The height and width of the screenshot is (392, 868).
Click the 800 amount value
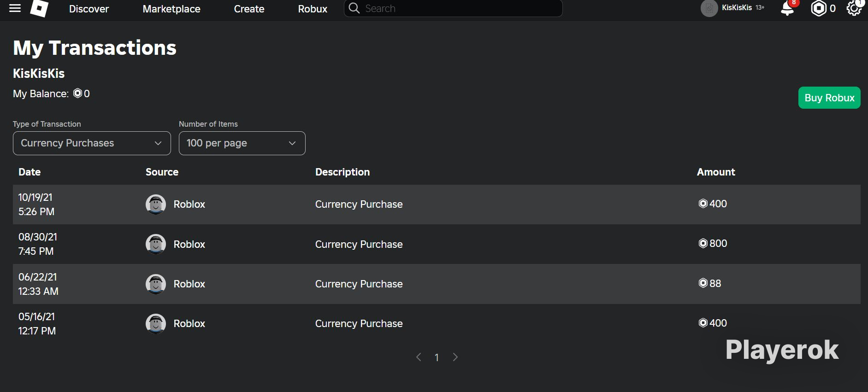pyautogui.click(x=713, y=243)
